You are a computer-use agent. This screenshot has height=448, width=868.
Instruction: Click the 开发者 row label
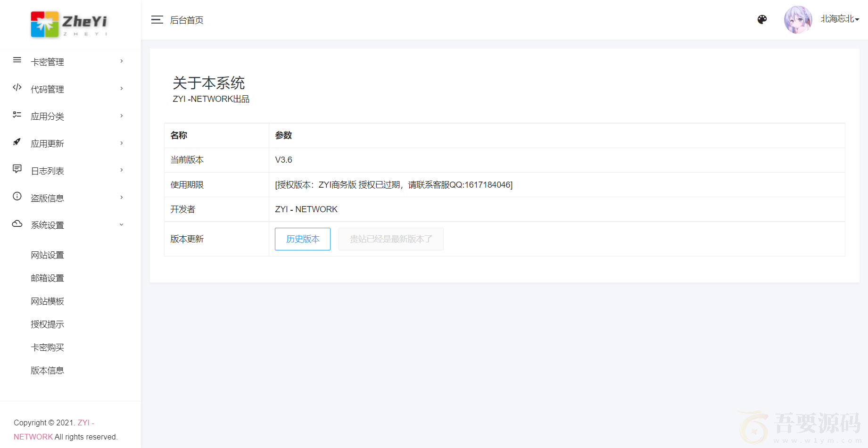coord(182,209)
